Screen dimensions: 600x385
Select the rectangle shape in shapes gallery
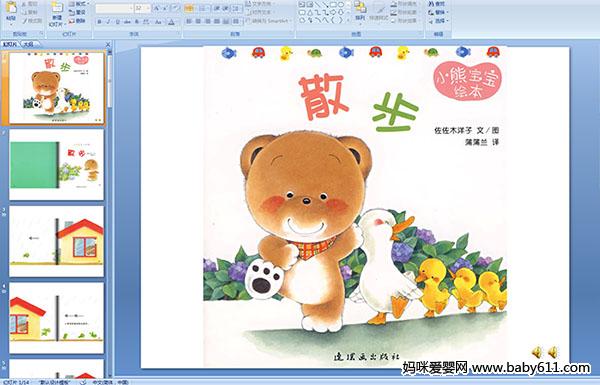[333, 4]
